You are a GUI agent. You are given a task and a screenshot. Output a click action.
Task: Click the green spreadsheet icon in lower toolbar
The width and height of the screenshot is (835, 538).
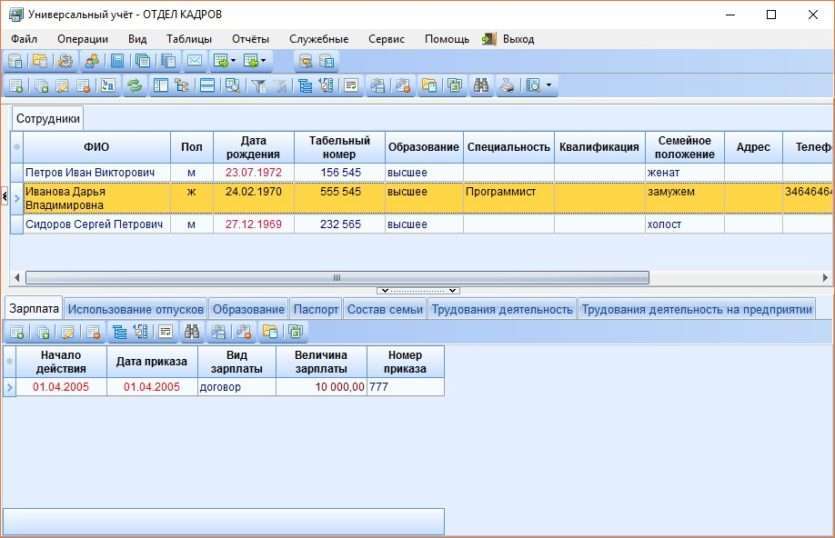[x=296, y=332]
